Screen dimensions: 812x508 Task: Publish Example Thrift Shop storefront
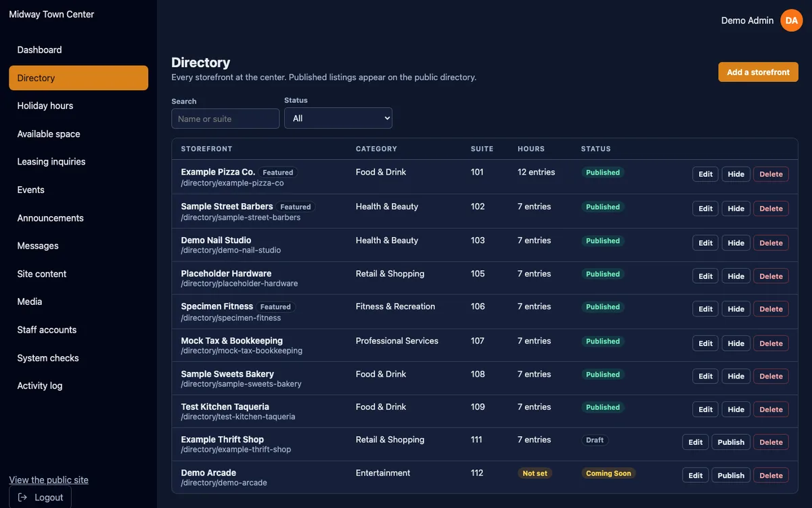[731, 442]
